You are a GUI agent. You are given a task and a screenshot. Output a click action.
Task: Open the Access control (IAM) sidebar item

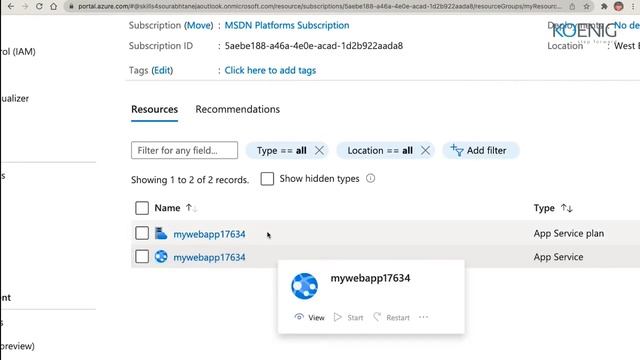click(x=18, y=51)
